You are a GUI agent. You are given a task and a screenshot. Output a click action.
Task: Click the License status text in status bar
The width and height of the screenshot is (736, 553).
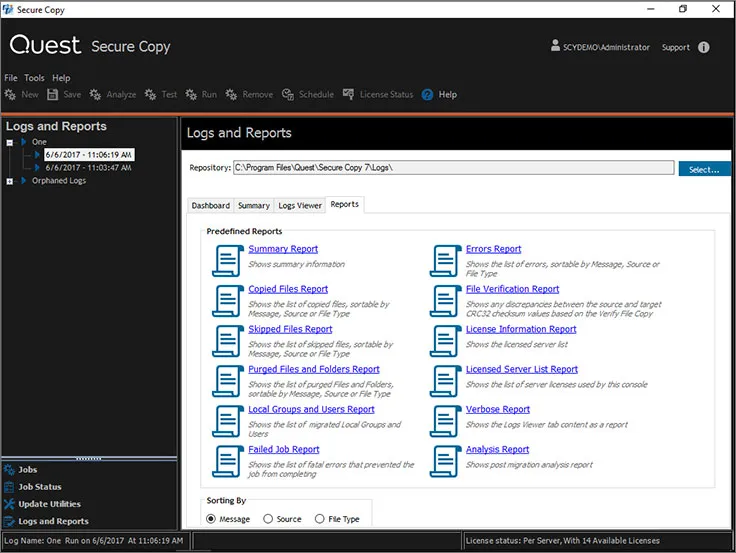tap(562, 541)
